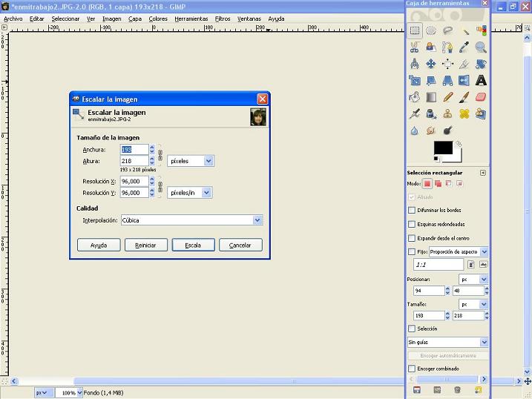Select the Clone stamp tool

coord(447,114)
